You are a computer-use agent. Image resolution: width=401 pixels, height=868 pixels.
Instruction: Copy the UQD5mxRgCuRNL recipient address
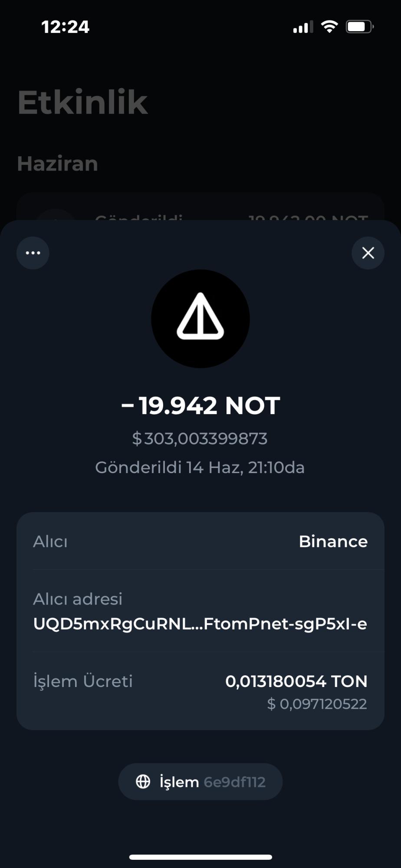(200, 624)
